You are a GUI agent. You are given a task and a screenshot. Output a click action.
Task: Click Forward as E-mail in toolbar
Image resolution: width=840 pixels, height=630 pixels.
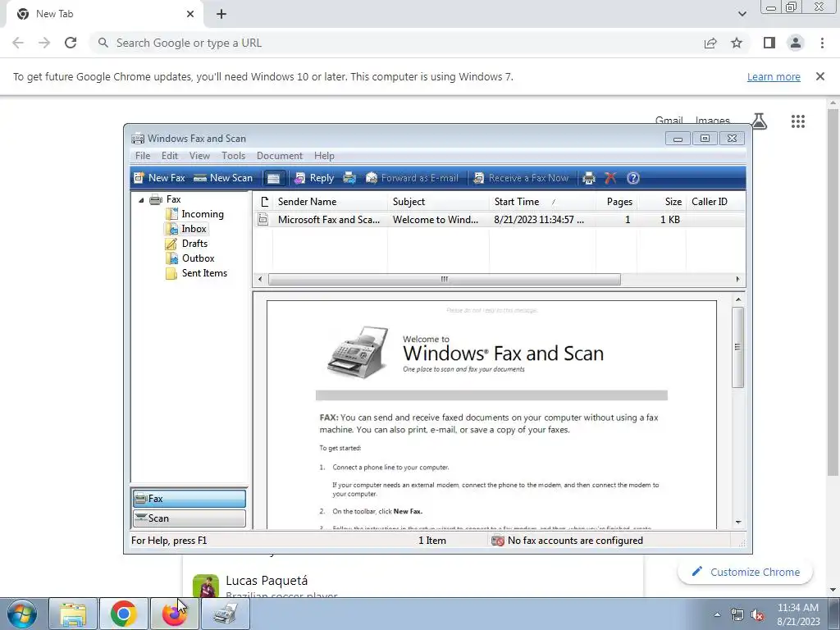tap(413, 178)
